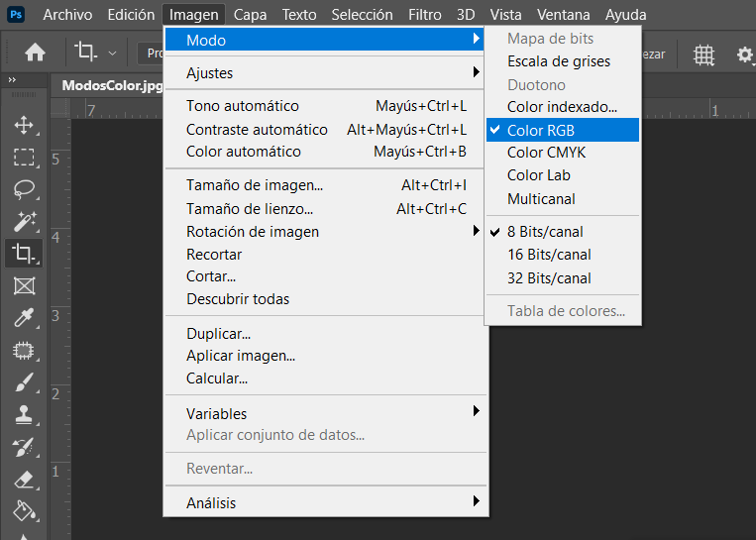Select the Lasso tool
The image size is (756, 540).
click(24, 188)
